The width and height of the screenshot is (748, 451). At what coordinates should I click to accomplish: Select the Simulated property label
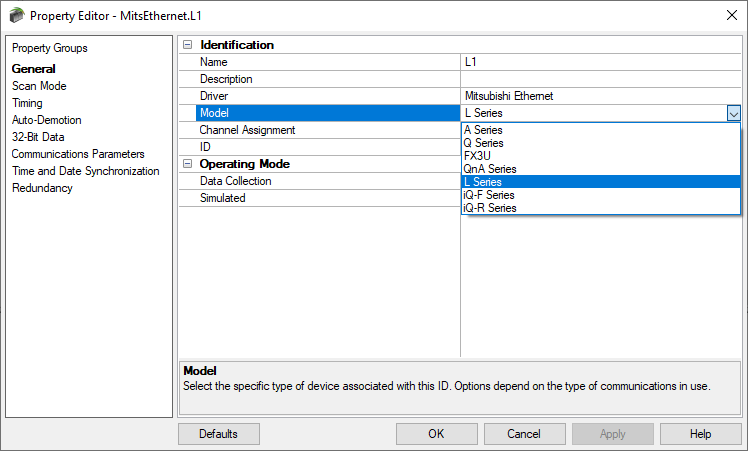point(223,198)
